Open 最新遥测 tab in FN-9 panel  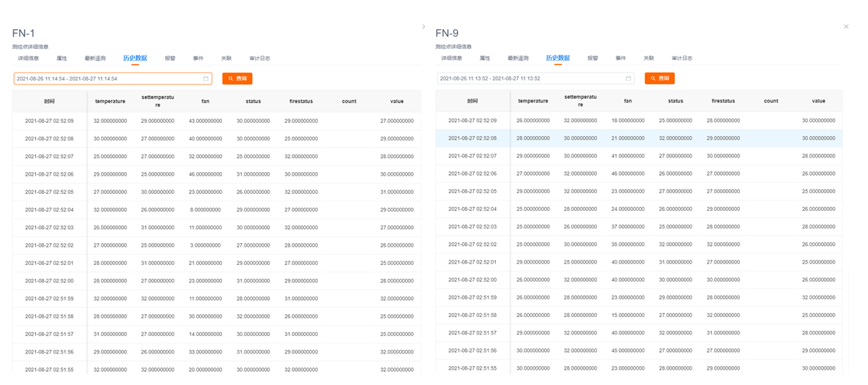pyautogui.click(x=518, y=58)
